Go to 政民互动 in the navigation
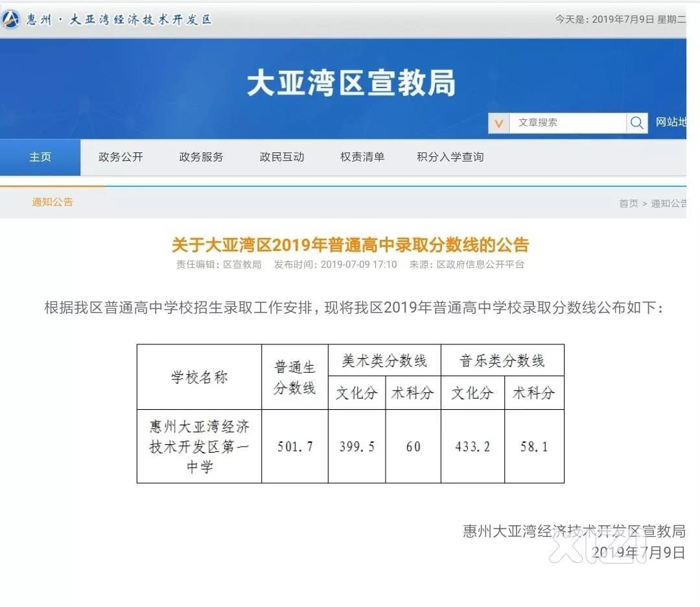The width and height of the screenshot is (700, 607). pyautogui.click(x=282, y=157)
